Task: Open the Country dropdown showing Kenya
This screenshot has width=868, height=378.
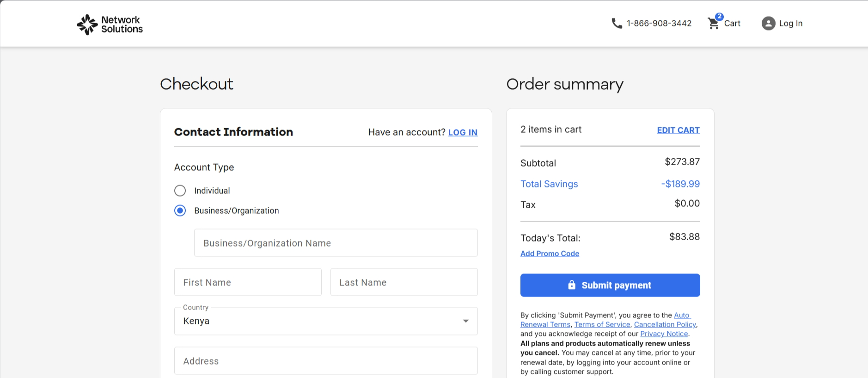Action: 326,321
